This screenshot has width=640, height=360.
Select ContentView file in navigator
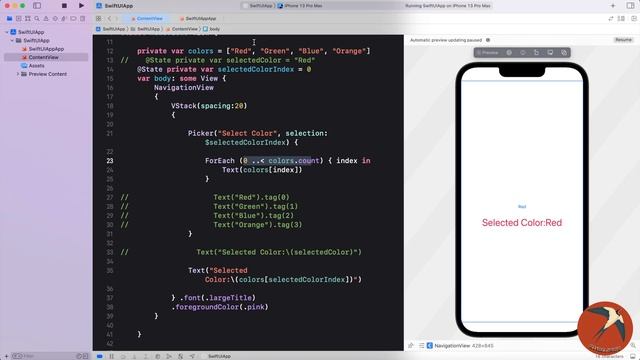pyautogui.click(x=46, y=57)
